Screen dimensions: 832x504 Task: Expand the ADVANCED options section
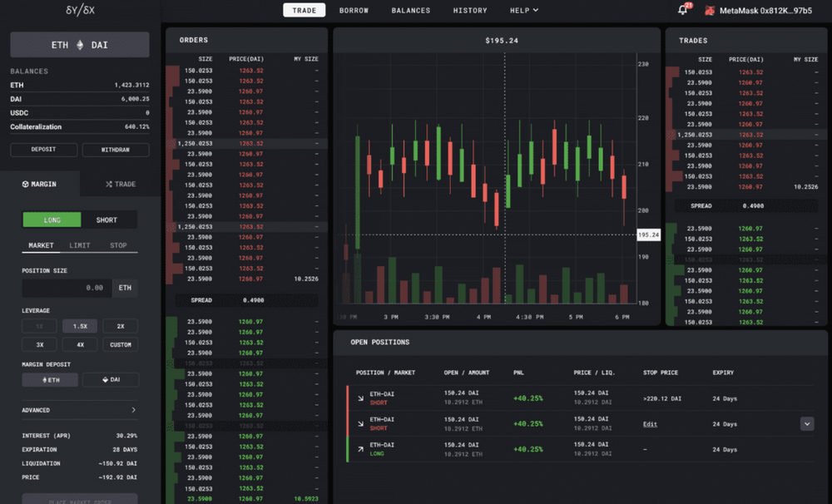tap(79, 409)
